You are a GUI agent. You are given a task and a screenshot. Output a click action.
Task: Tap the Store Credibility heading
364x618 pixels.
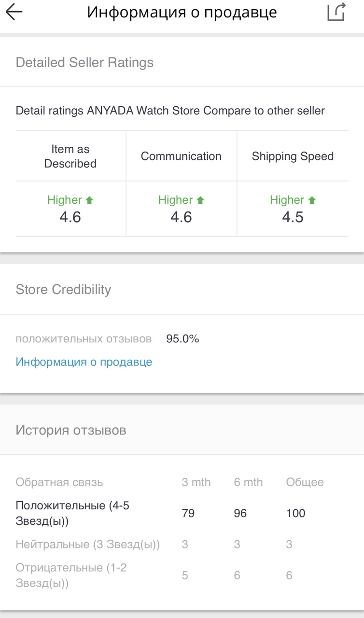(63, 290)
